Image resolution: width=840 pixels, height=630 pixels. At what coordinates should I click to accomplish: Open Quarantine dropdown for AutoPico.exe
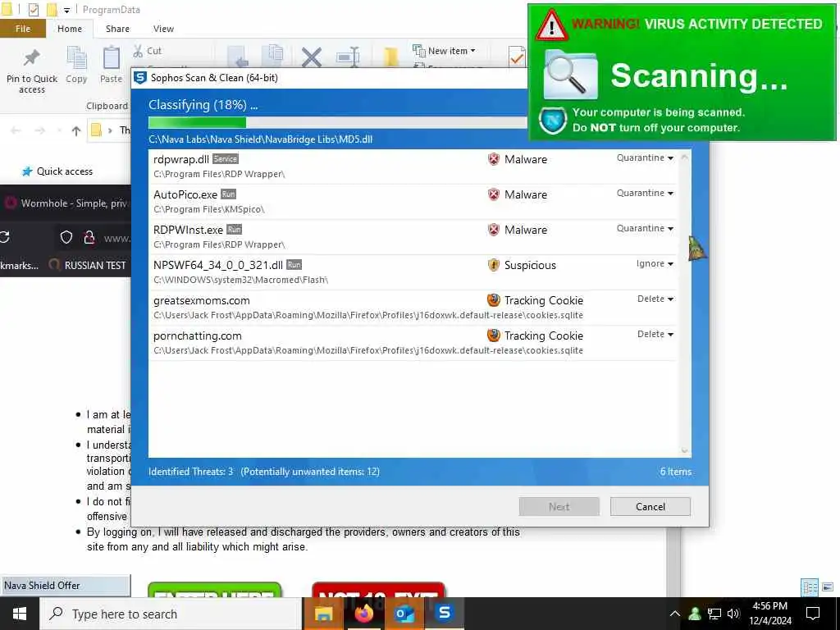tap(645, 193)
